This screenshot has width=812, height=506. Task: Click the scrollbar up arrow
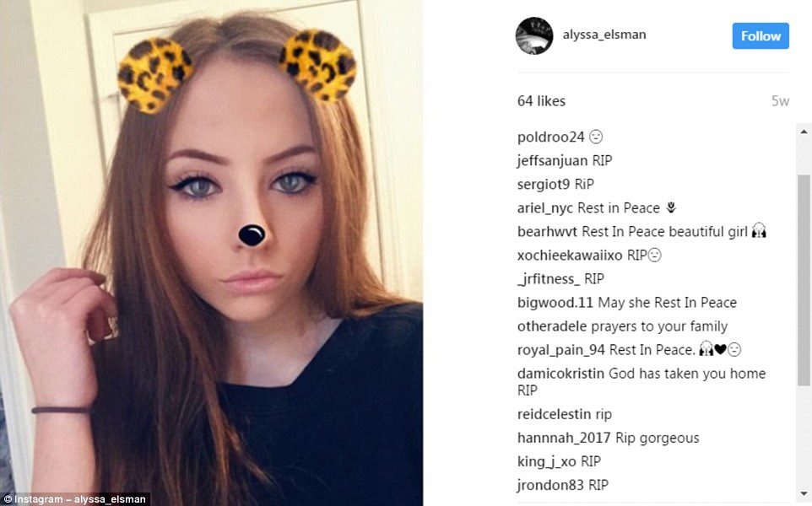point(804,131)
